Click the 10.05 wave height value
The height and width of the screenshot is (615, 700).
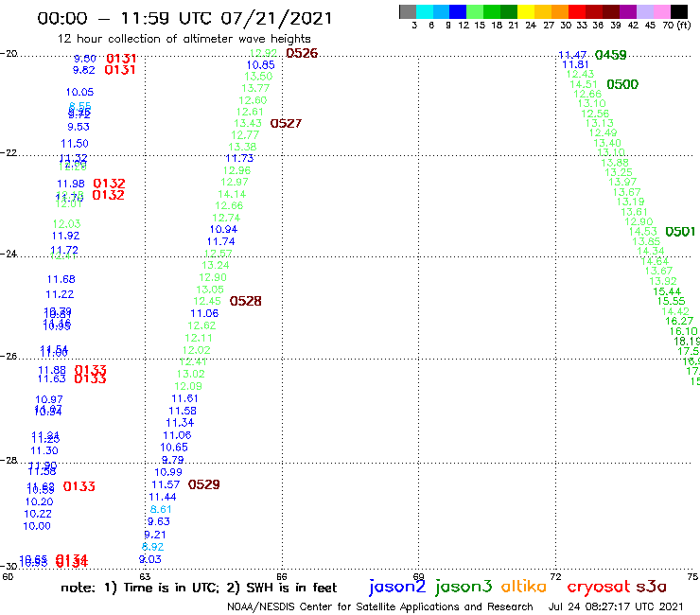79,92
